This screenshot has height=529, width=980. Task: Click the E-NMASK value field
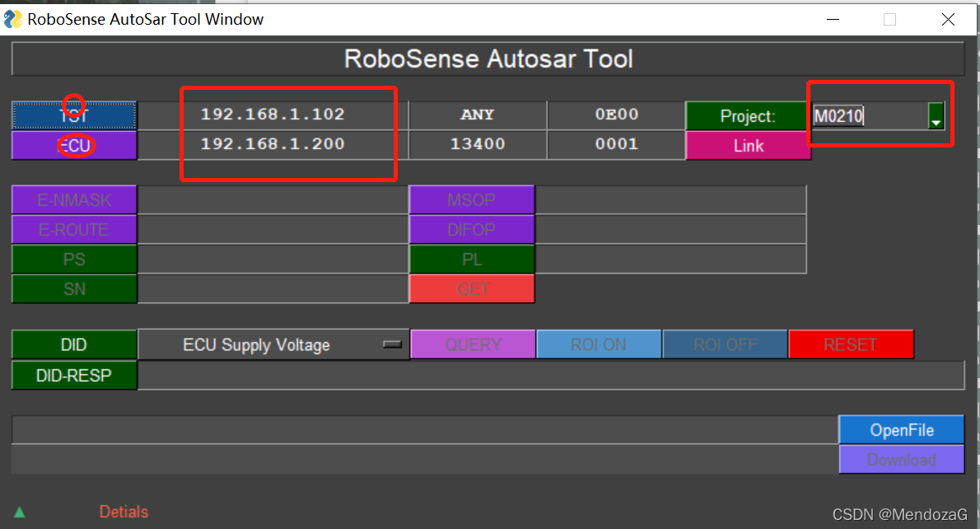pos(273,200)
